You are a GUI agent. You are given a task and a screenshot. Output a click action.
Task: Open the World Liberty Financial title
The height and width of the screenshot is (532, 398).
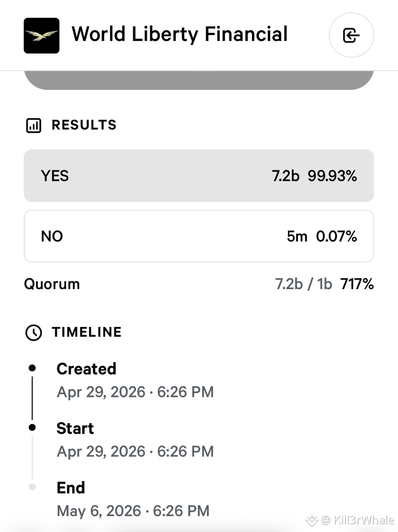coord(180,34)
